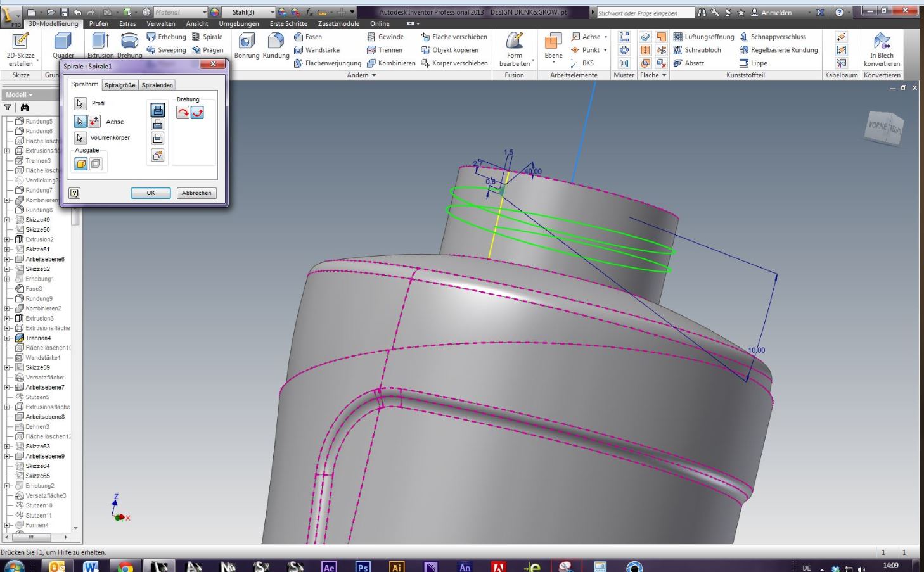Open Fläche verschieben tool
924x572 pixels.
(454, 37)
